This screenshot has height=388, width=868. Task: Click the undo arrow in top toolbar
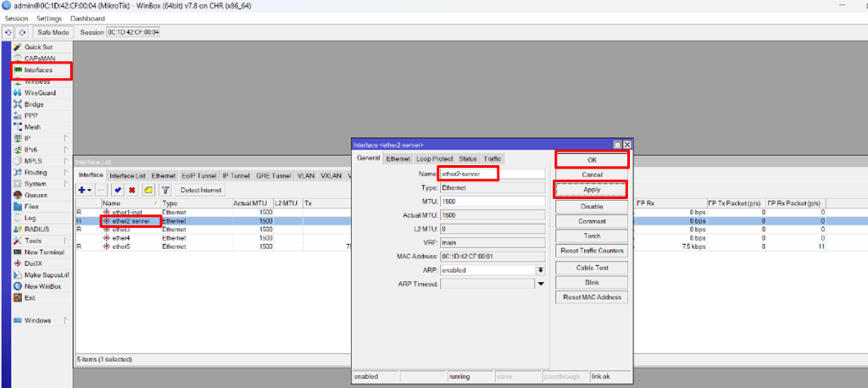tap(8, 32)
